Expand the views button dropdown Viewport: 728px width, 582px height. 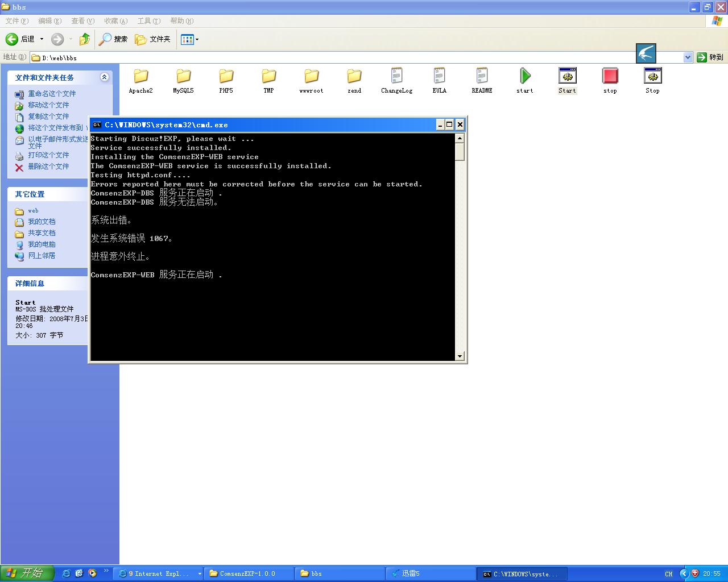pos(196,39)
